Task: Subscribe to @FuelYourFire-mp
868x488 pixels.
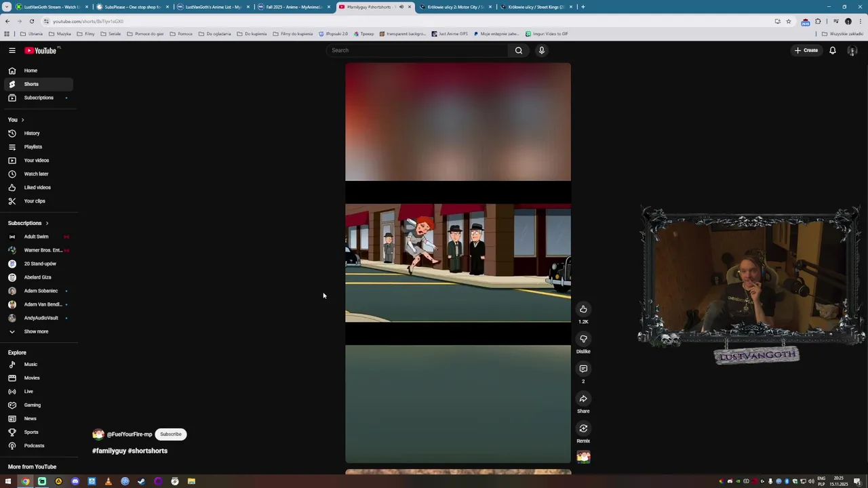Action: coord(171,434)
